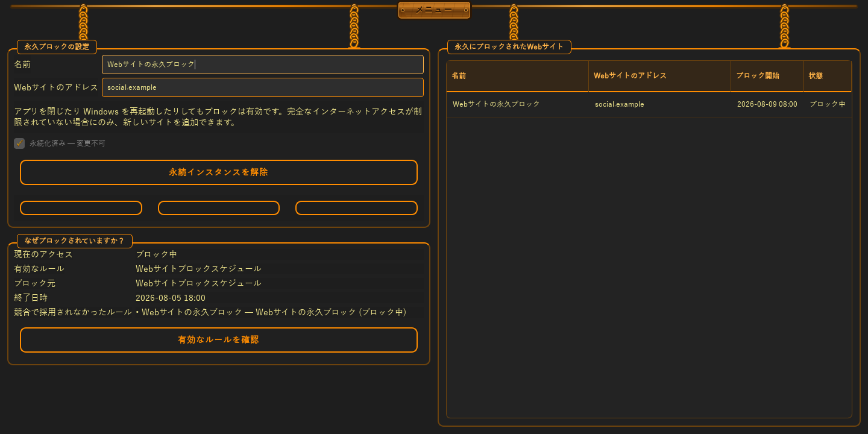Open the メニュー button at the top

tap(434, 10)
